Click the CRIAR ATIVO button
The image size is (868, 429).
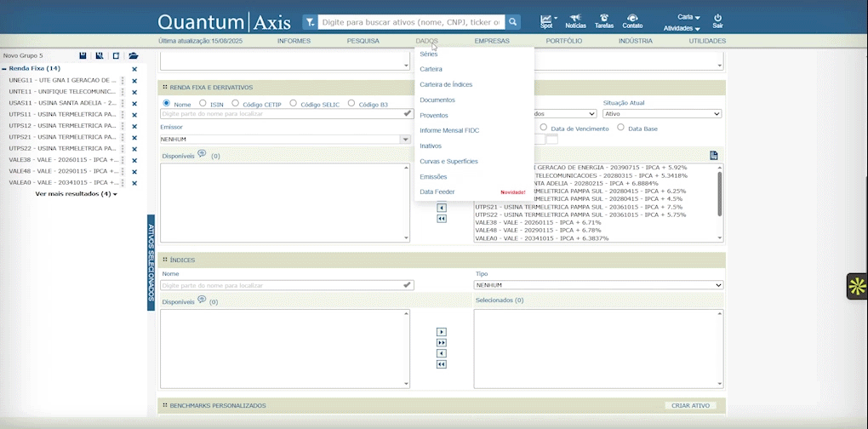690,406
